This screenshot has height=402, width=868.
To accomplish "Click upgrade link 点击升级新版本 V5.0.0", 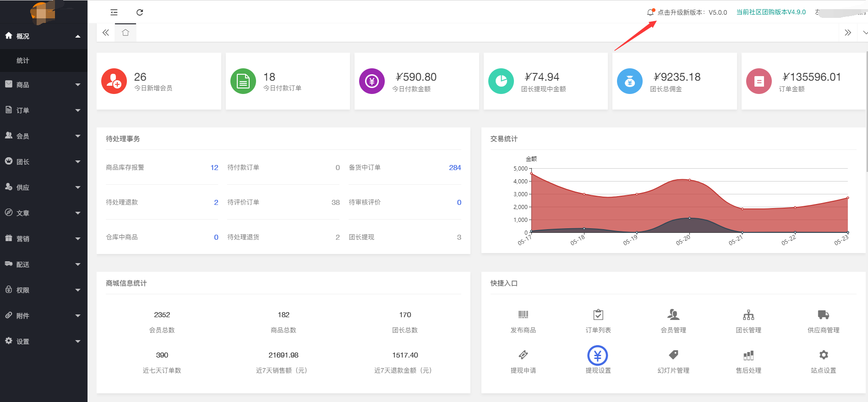I will pos(692,12).
